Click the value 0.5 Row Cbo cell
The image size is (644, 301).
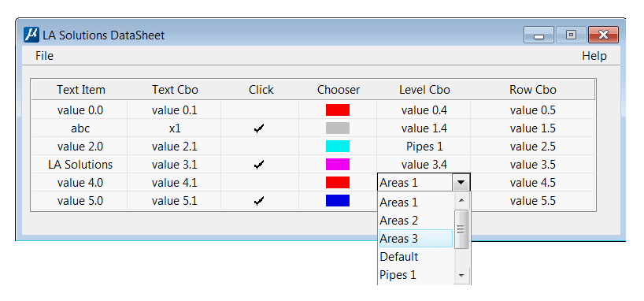click(x=533, y=110)
